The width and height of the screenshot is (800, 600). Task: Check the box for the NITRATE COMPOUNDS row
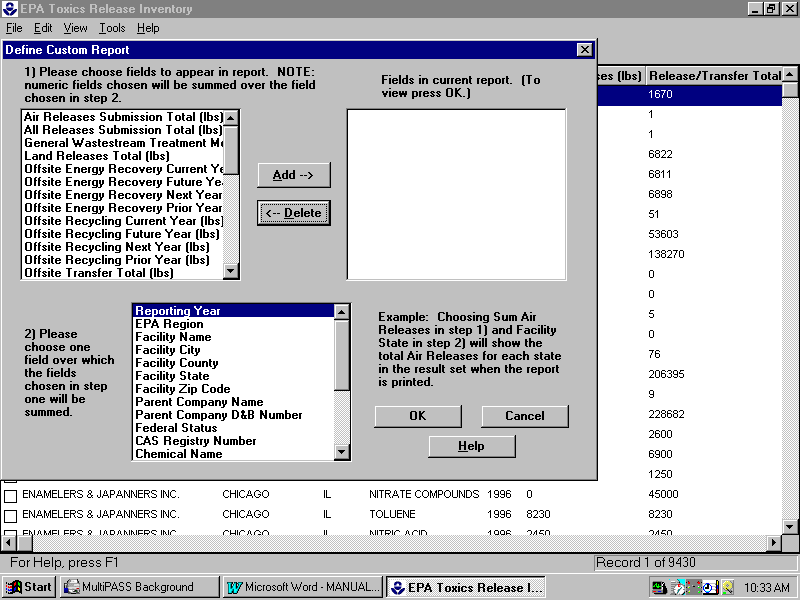(10, 495)
